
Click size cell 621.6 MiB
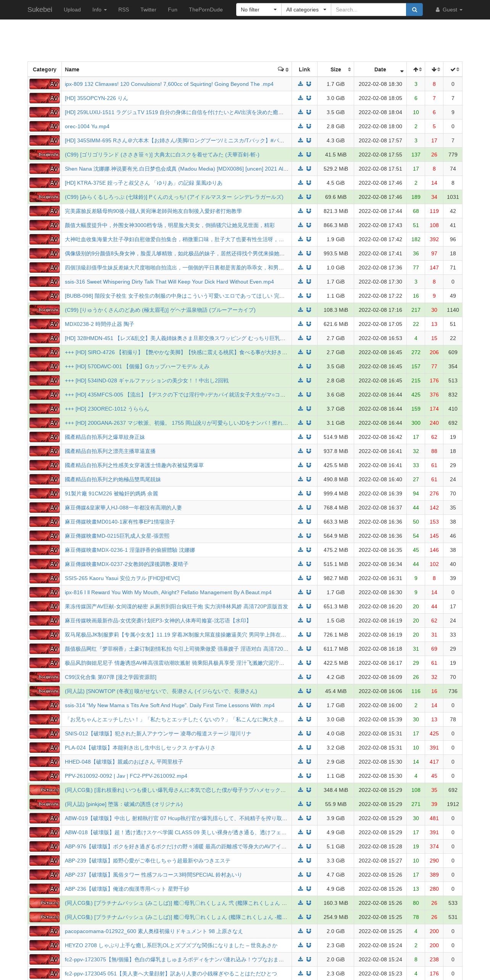335,324
